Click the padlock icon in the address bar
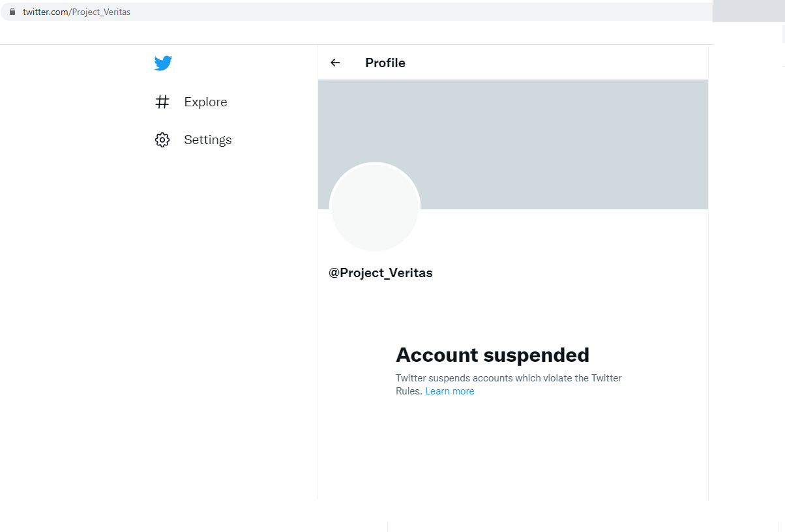Image resolution: width=785 pixels, height=532 pixels. [x=12, y=12]
